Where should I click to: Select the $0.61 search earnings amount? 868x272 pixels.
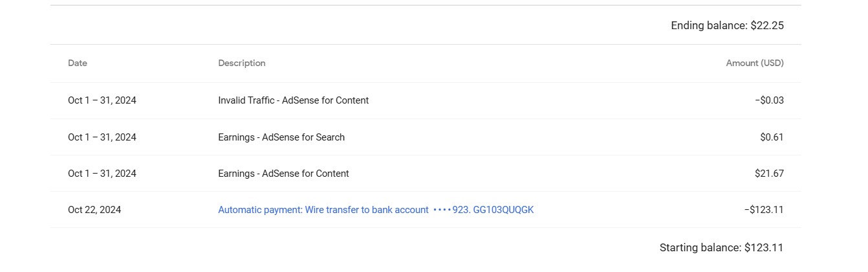click(772, 137)
